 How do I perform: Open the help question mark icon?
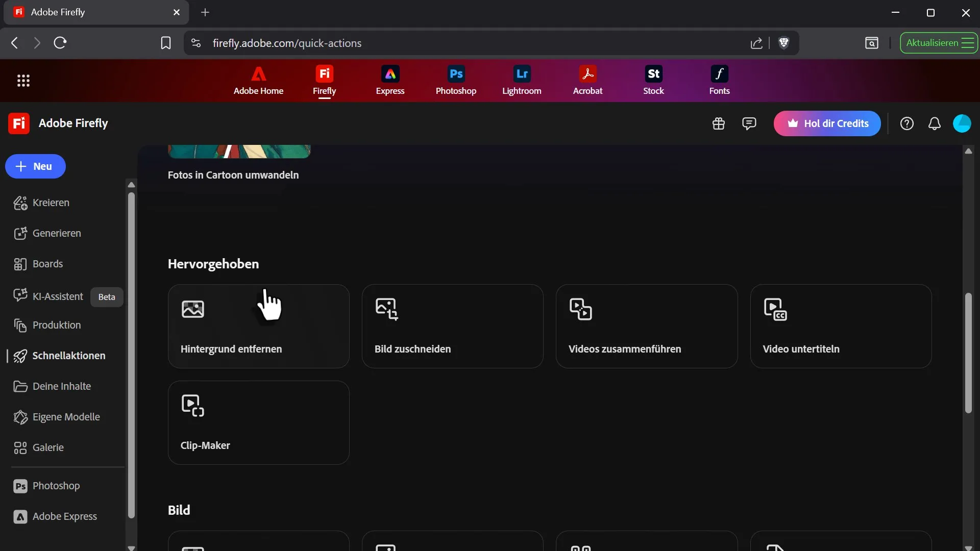tap(907, 123)
